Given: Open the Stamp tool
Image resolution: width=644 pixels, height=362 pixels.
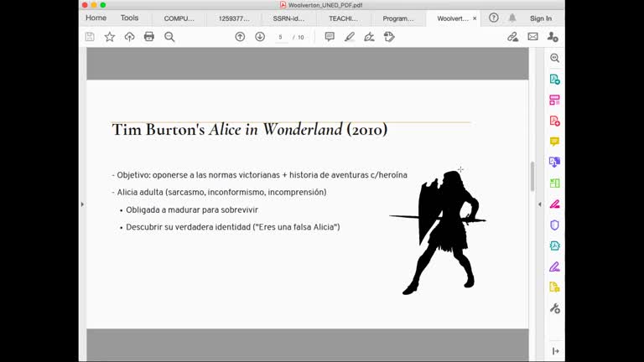Looking at the screenshot, I should pos(389,37).
